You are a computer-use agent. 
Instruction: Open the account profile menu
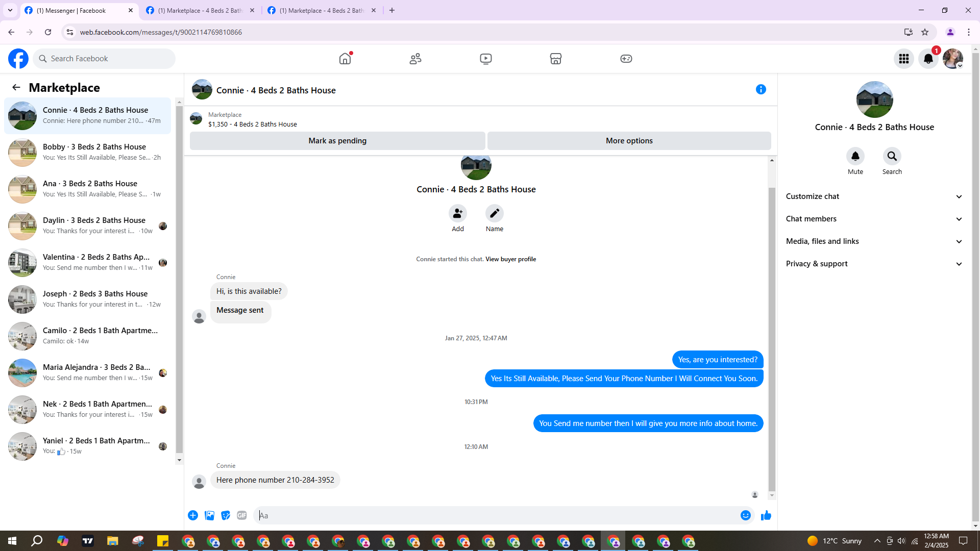(953, 59)
